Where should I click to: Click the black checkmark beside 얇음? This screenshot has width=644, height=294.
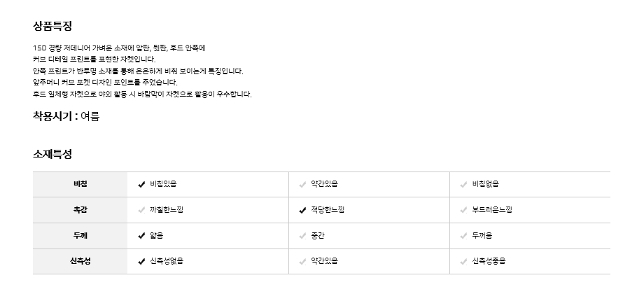(141, 236)
